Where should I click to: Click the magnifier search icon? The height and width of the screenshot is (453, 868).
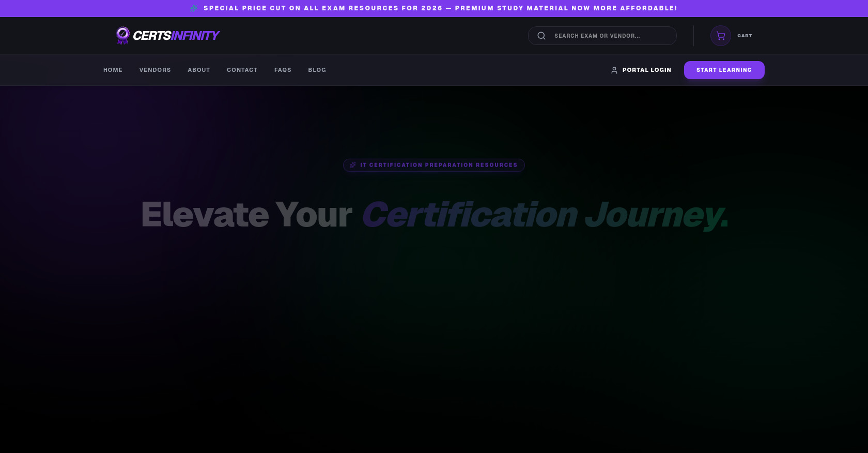(541, 36)
